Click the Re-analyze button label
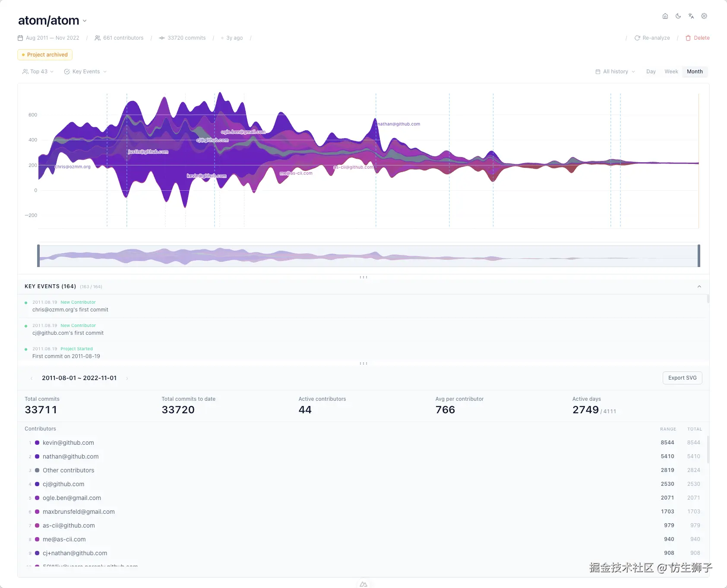Image resolution: width=727 pixels, height=588 pixels. pos(656,38)
